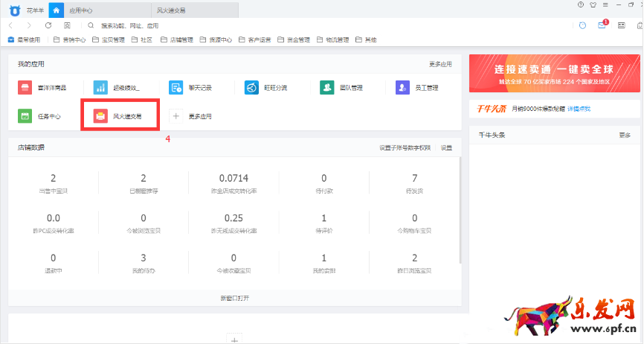Expand the 店铺管理 bookmark folder
Viewport: 644px width, 344px height.
(x=177, y=39)
